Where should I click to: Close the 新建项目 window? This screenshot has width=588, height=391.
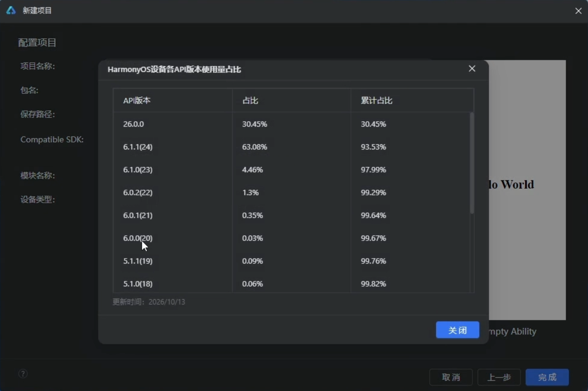[x=578, y=10]
